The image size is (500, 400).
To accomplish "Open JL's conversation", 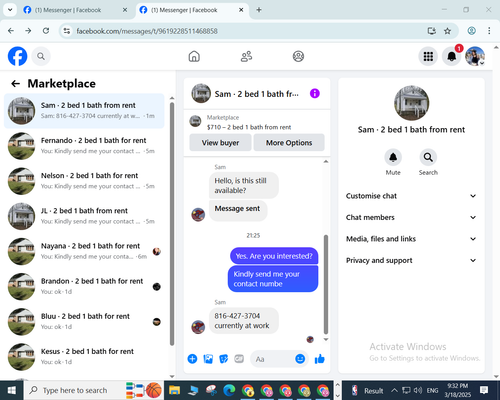I will click(84, 216).
